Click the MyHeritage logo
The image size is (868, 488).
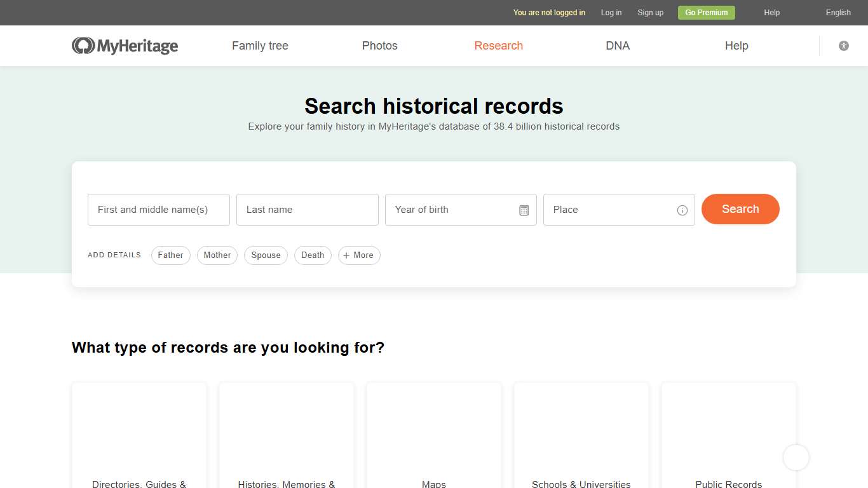point(125,45)
